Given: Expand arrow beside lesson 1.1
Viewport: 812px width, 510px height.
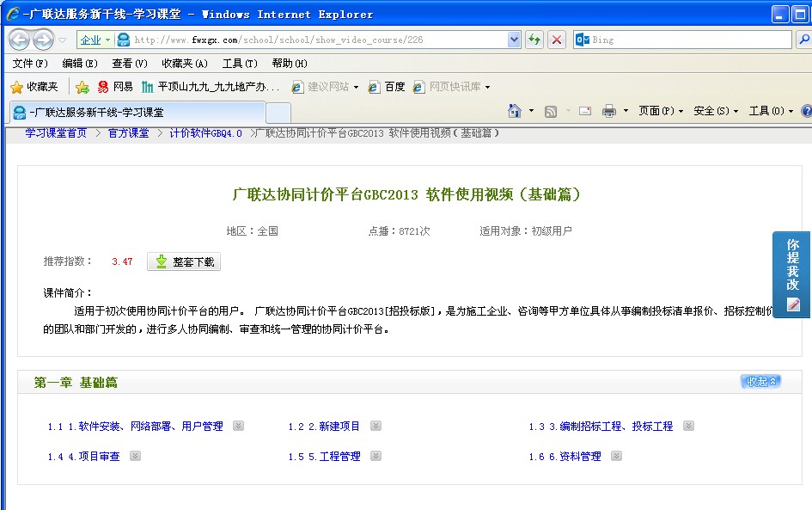Looking at the screenshot, I should [x=238, y=426].
